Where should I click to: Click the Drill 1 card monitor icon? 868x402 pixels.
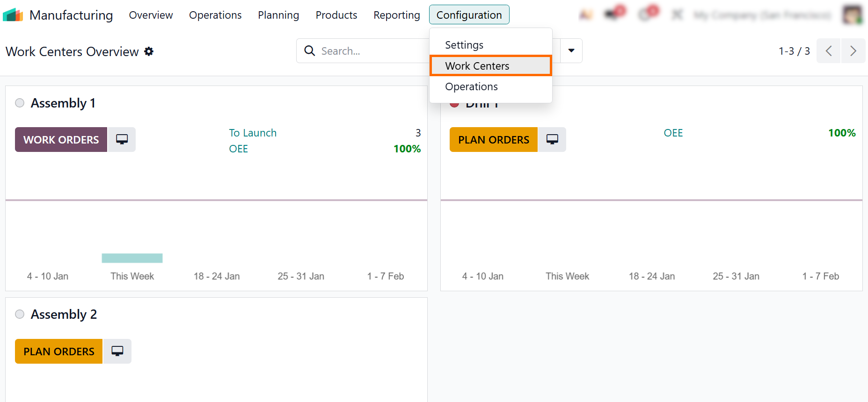click(552, 139)
